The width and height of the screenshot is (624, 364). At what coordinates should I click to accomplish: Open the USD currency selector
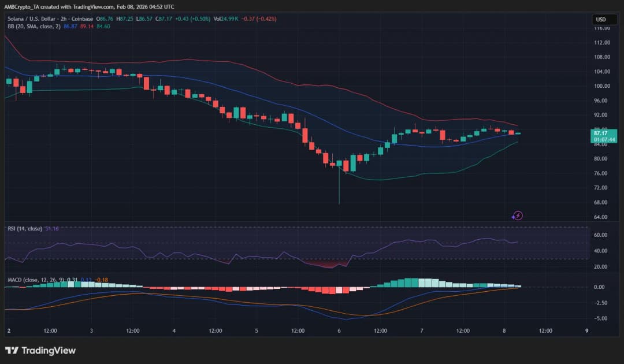point(601,20)
